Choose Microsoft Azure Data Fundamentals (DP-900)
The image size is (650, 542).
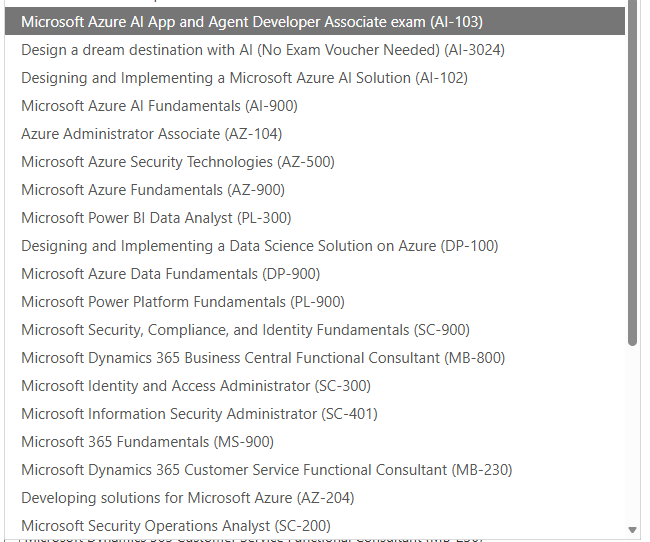tap(315, 274)
